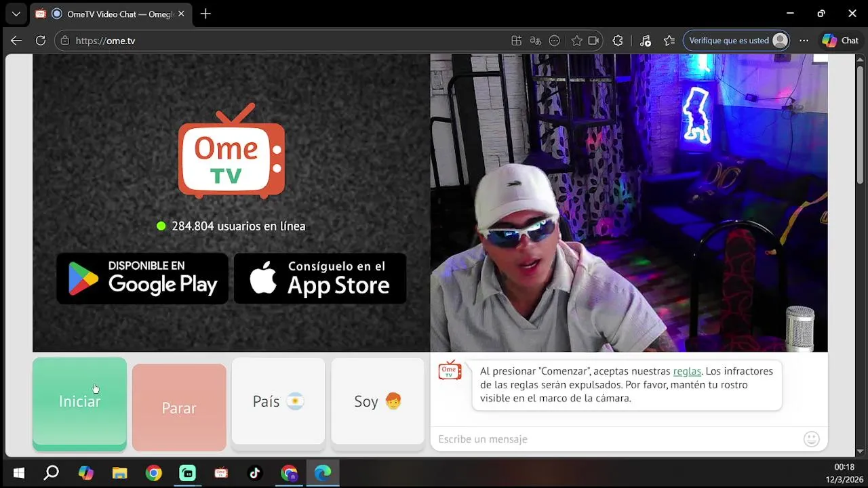Open the green Streamlabs taskbar app
This screenshot has width=868, height=488.
pos(187,473)
